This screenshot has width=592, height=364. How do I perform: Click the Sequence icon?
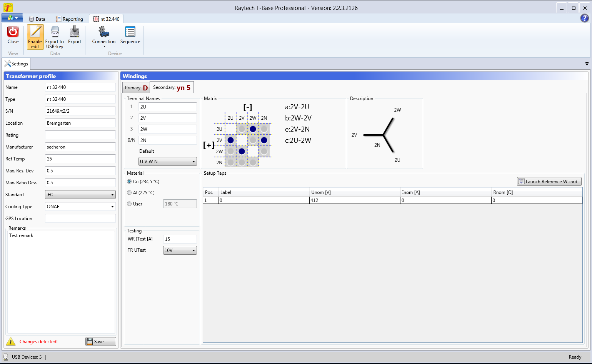pyautogui.click(x=130, y=35)
